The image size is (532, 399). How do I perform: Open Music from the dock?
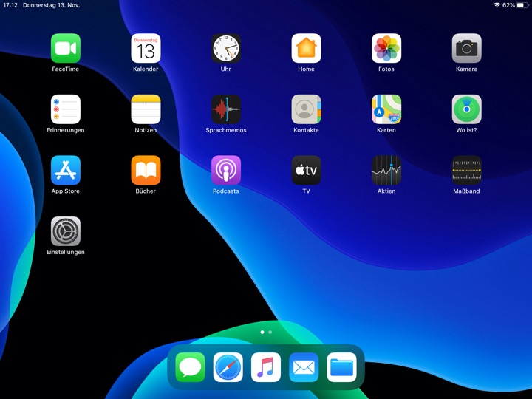266,367
